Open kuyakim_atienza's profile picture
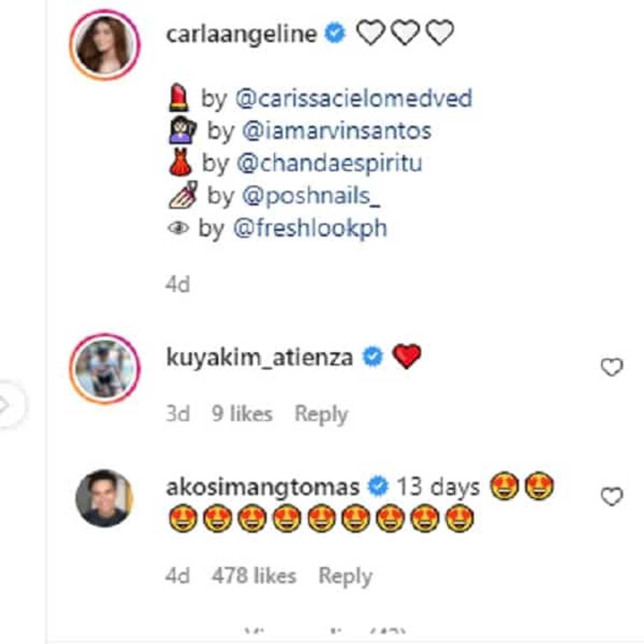 tap(105, 368)
